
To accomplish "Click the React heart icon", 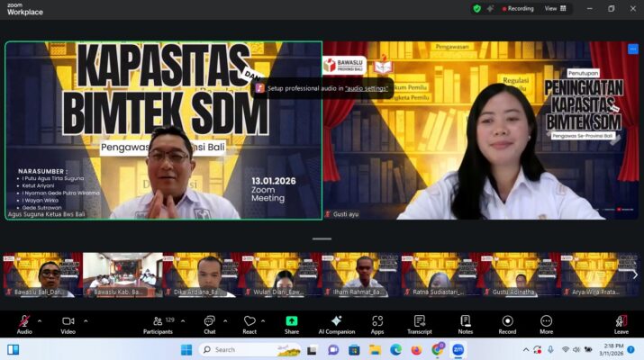I will click(249, 321).
